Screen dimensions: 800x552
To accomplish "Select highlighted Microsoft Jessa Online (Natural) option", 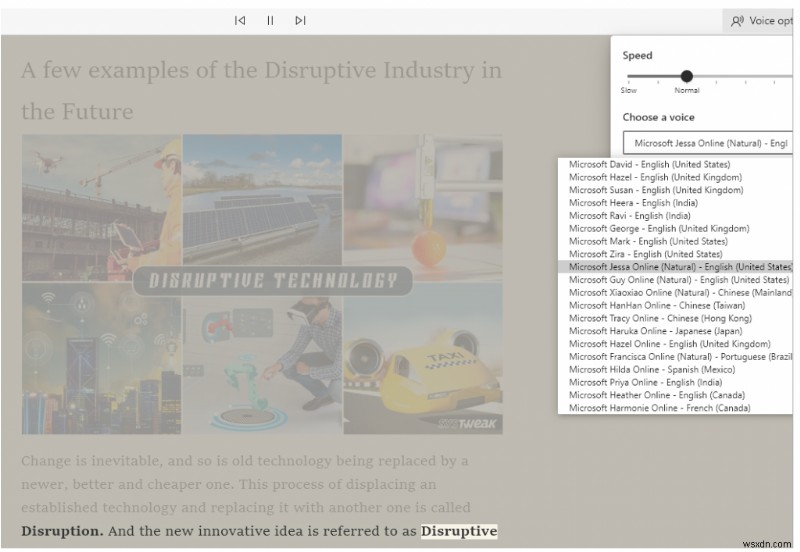I will [x=676, y=267].
